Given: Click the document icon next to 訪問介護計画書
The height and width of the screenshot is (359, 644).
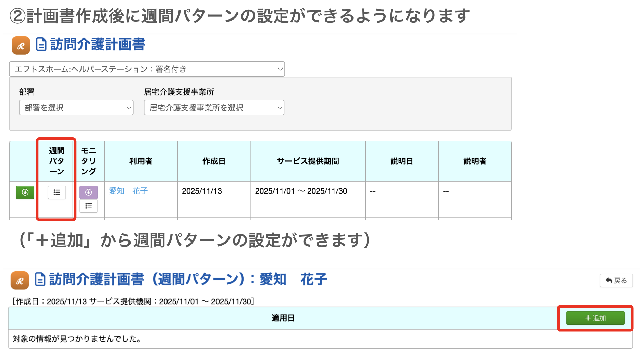Looking at the screenshot, I should (40, 45).
